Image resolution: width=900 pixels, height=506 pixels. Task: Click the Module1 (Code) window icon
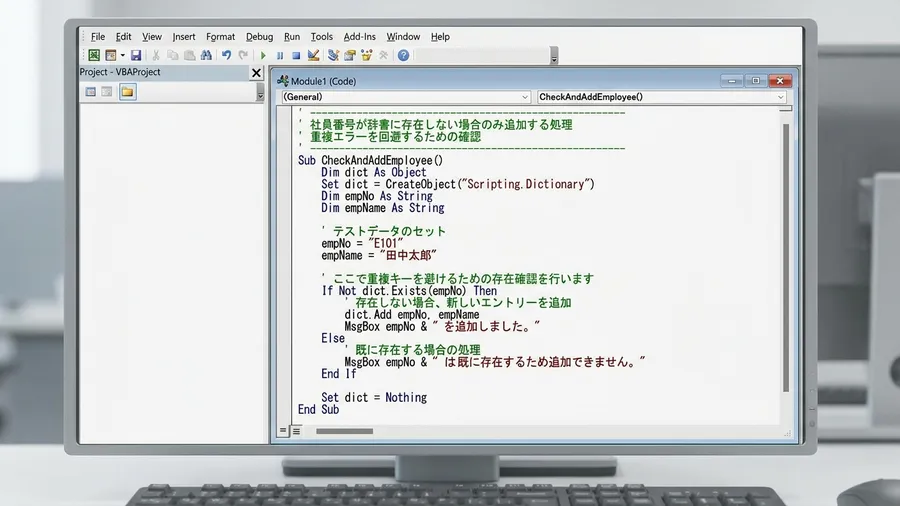[283, 81]
